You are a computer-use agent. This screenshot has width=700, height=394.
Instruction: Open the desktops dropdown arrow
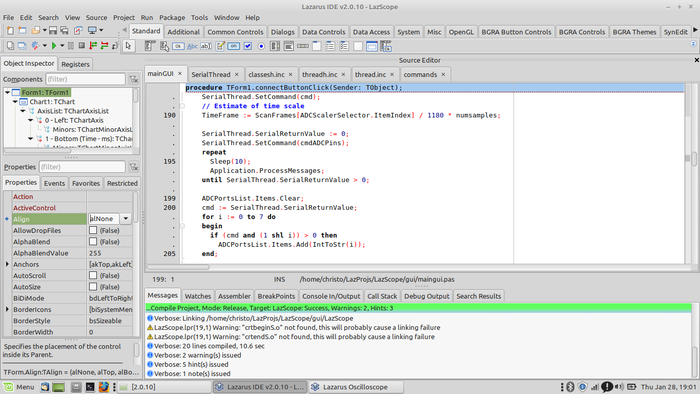101,30
